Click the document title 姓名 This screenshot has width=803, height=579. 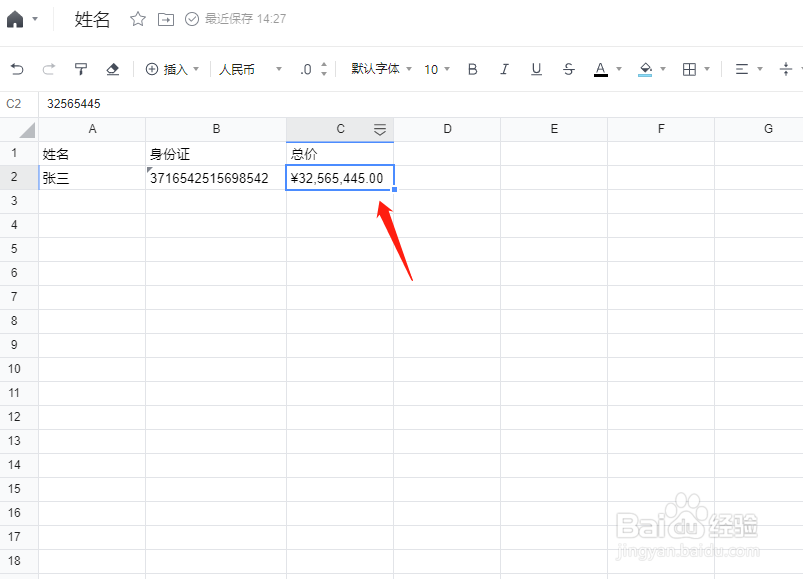(92, 19)
